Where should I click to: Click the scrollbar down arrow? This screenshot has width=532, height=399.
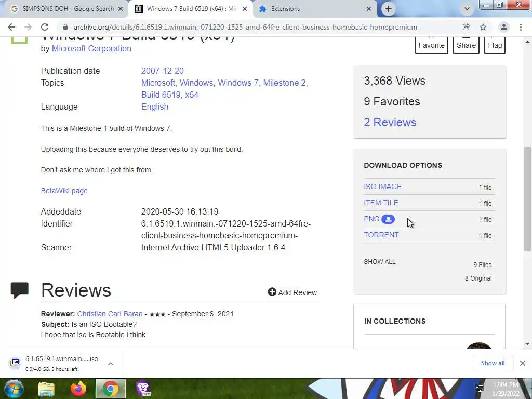[x=527, y=344]
